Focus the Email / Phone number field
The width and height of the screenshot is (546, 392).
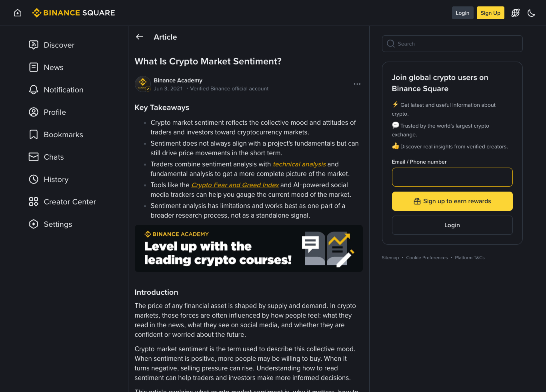(x=452, y=177)
